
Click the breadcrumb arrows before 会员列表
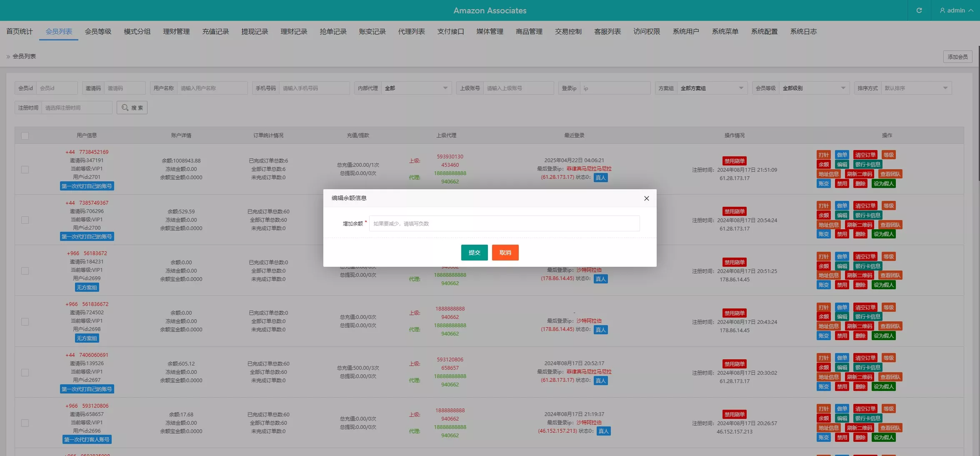pos(8,56)
